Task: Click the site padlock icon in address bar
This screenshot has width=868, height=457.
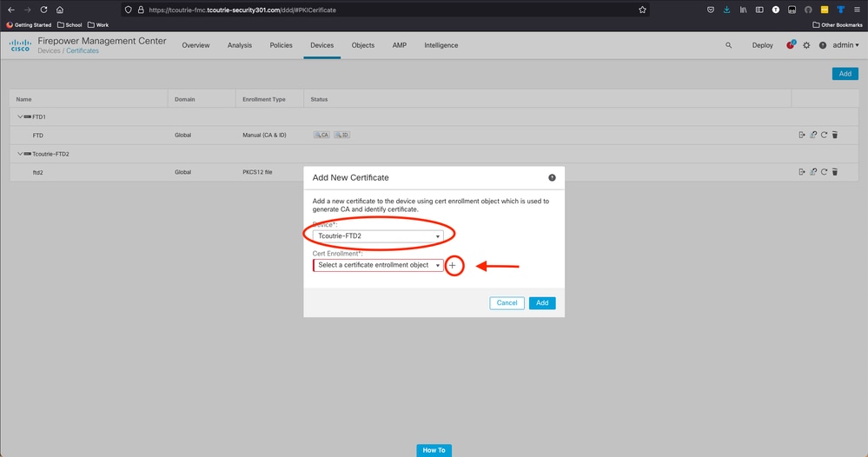Action: [141, 10]
